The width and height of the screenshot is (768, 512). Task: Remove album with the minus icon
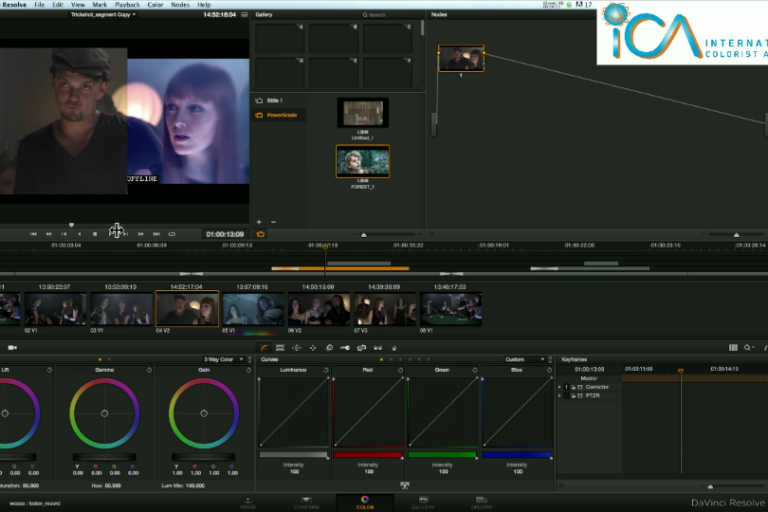pos(273,222)
